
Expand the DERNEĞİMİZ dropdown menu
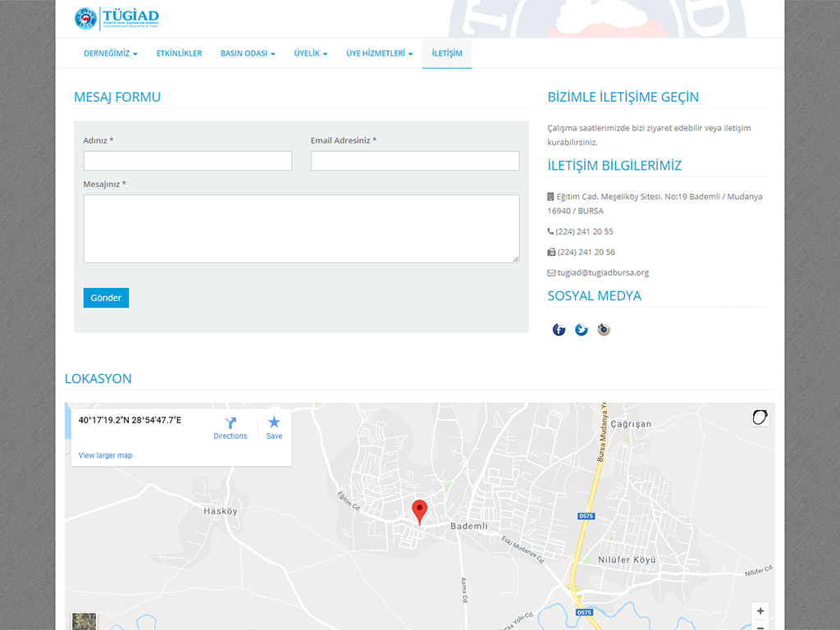(x=111, y=53)
